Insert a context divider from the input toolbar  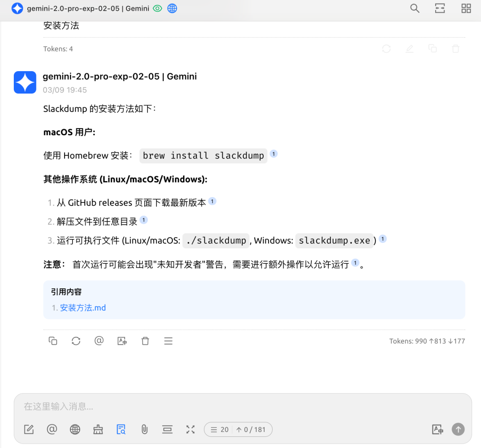[167, 429]
